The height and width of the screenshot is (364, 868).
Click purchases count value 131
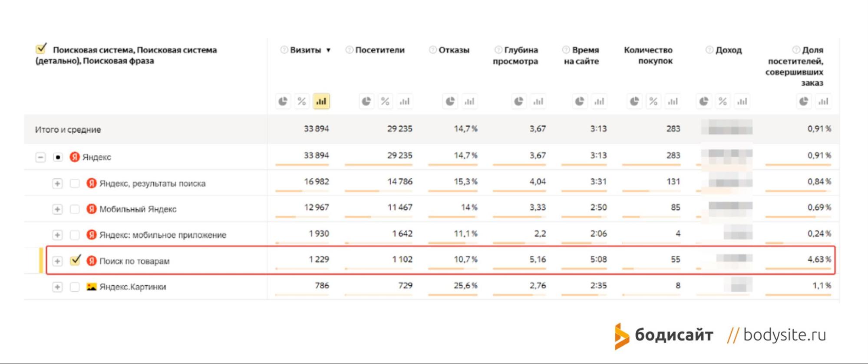673,181
